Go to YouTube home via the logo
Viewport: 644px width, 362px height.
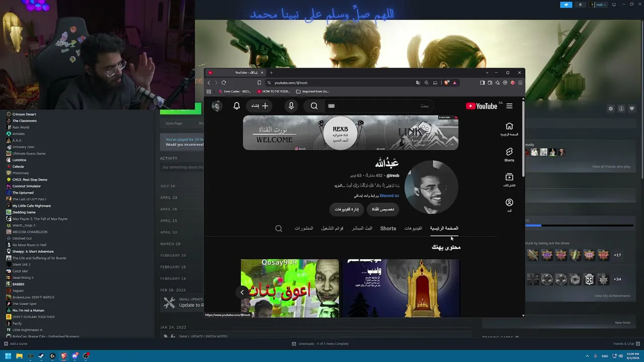click(x=481, y=106)
